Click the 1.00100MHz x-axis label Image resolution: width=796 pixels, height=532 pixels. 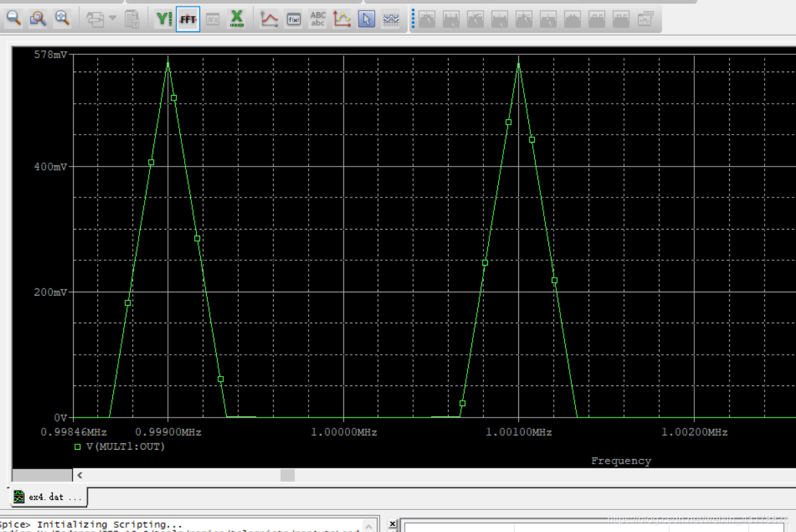(x=518, y=432)
